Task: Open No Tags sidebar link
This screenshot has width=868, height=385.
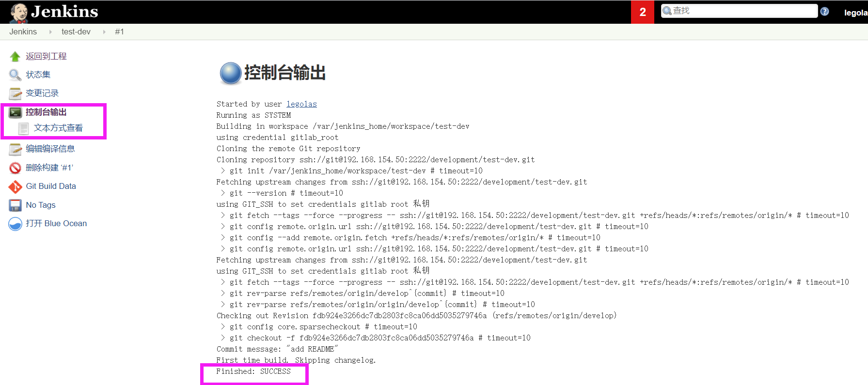Action: [x=41, y=205]
